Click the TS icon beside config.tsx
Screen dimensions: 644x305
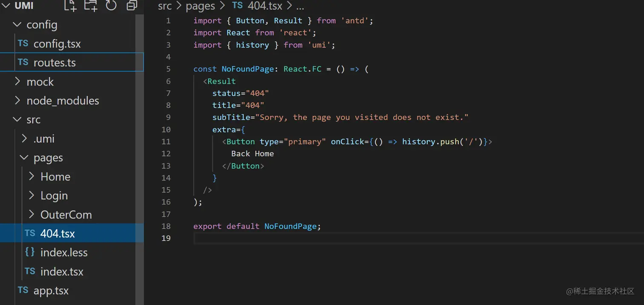click(x=23, y=43)
